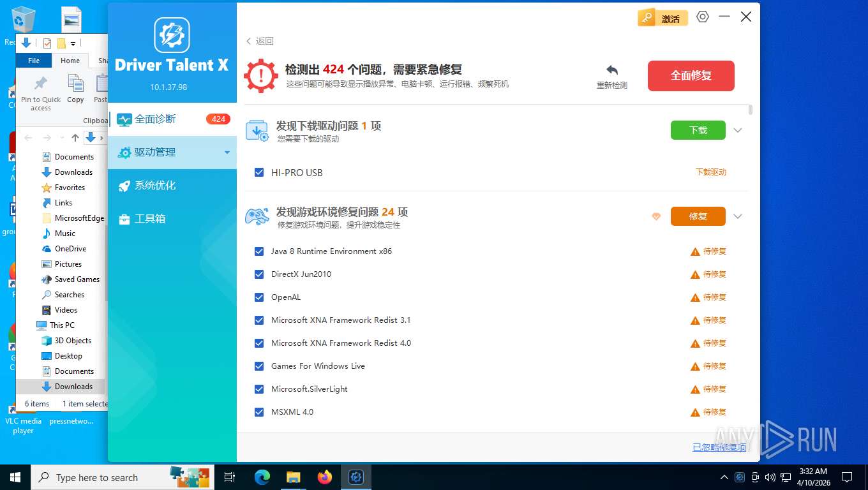The width and height of the screenshot is (868, 490).
Task: Open Task View on taskbar
Action: coord(230,477)
